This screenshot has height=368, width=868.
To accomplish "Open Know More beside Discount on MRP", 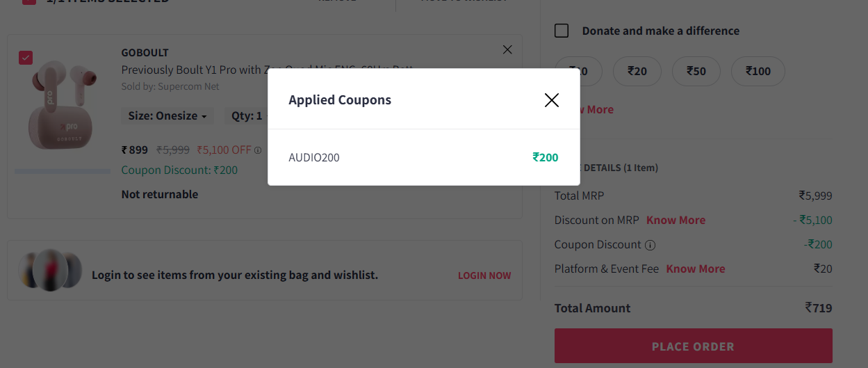I will [675, 221].
